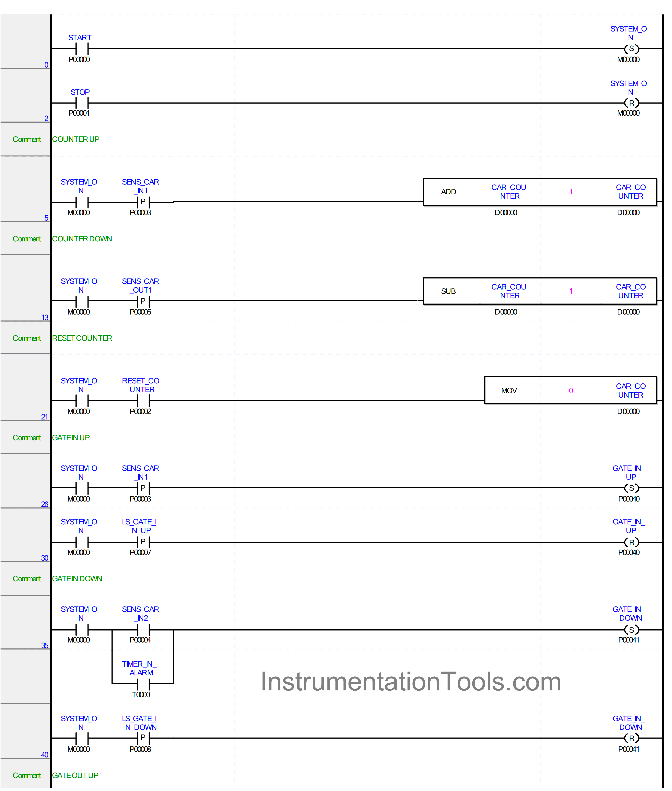Select SENS_CAR_IN1 pulse contact on rung 5
The height and width of the screenshot is (791, 672).
pos(143,202)
